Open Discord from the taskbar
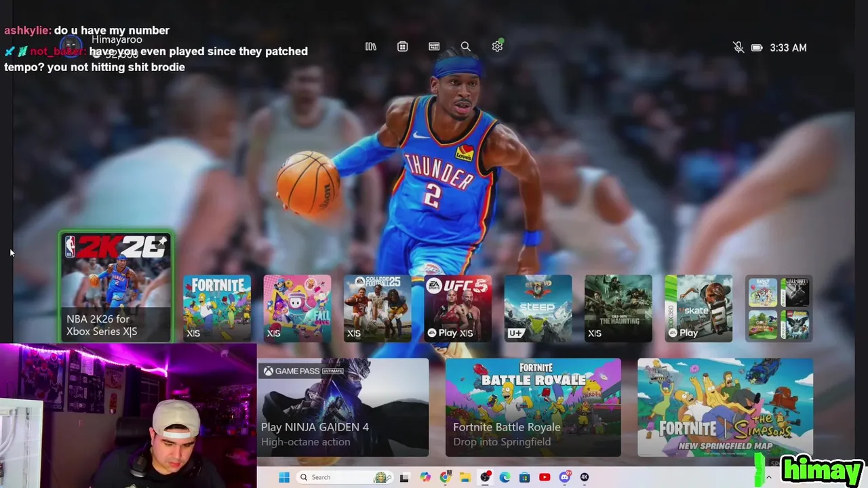This screenshot has height=488, width=868. pos(564,477)
